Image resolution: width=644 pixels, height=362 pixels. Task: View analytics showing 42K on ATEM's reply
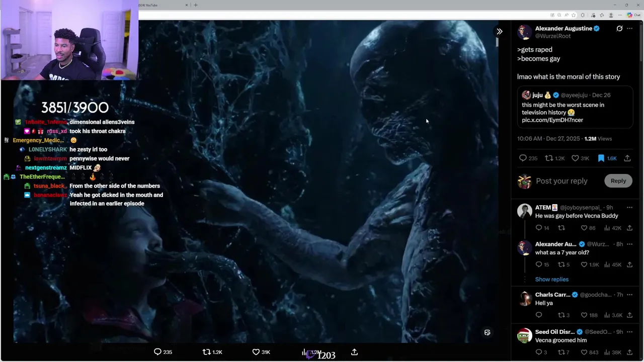[x=612, y=228]
